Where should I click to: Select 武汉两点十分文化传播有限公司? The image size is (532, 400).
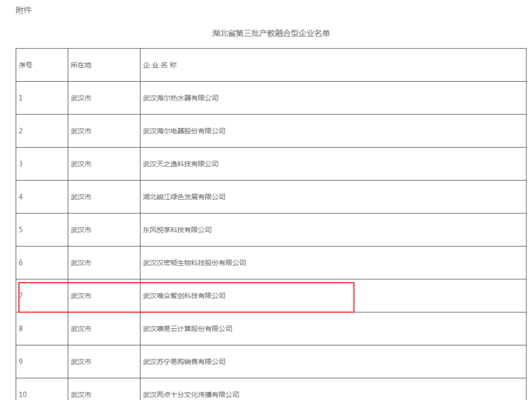pyautogui.click(x=191, y=394)
